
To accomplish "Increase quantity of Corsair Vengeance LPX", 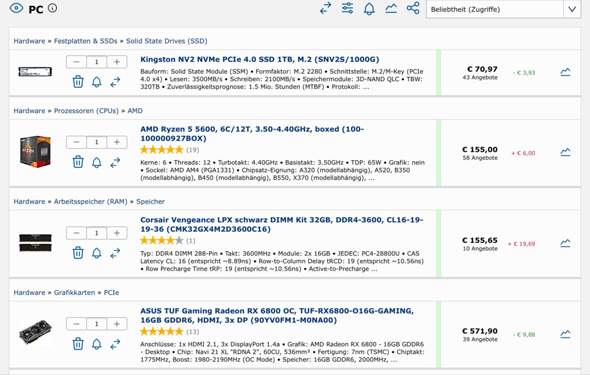I will [x=117, y=233].
